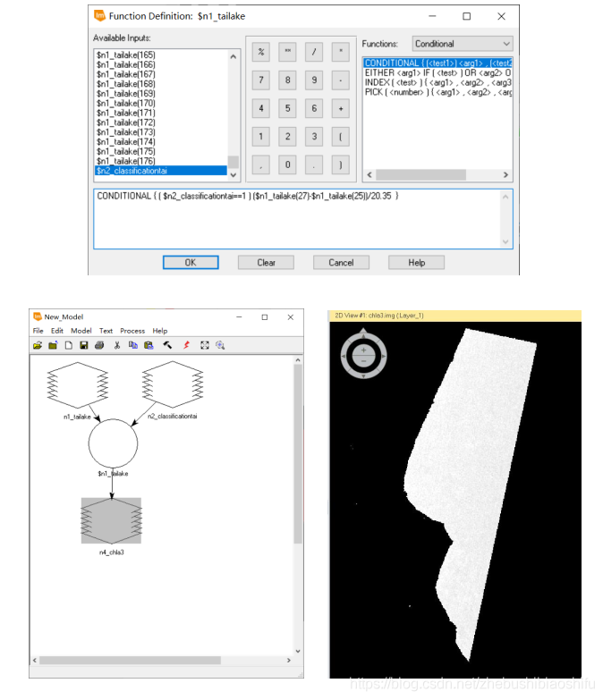Select the circular $n1_tailake function node

[113, 443]
